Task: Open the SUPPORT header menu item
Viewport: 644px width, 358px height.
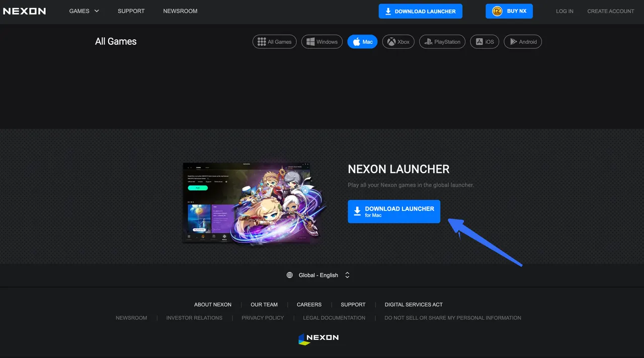Action: point(131,11)
